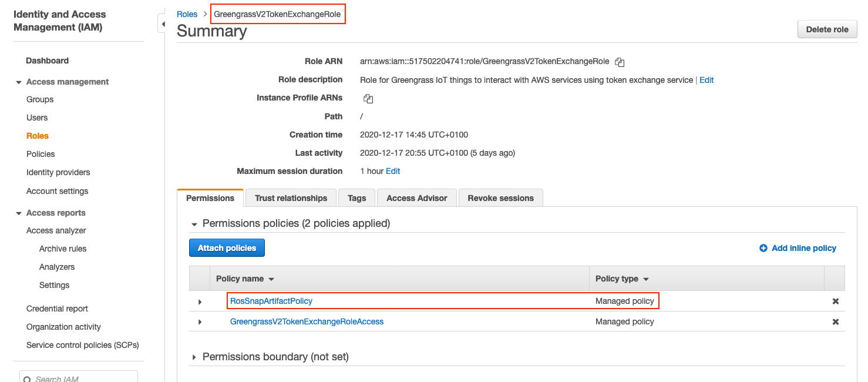Open the Access Advisor tab
The height and width of the screenshot is (382, 868).
point(416,198)
